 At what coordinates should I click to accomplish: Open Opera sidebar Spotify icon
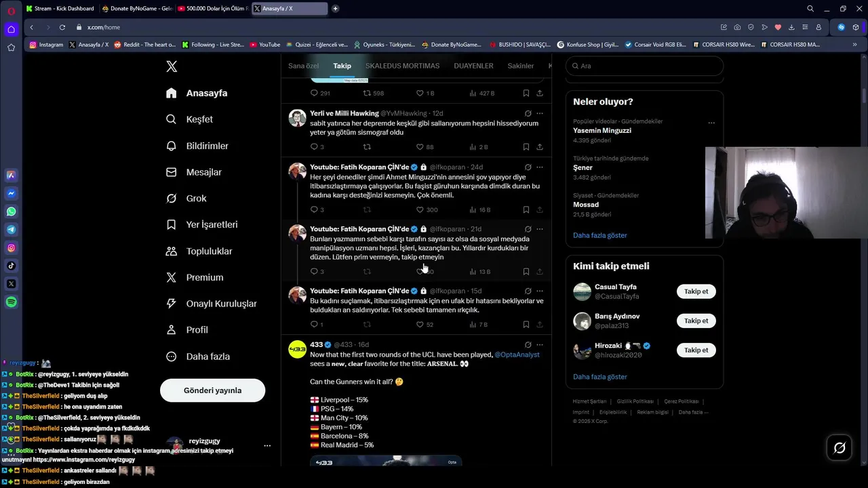11,302
